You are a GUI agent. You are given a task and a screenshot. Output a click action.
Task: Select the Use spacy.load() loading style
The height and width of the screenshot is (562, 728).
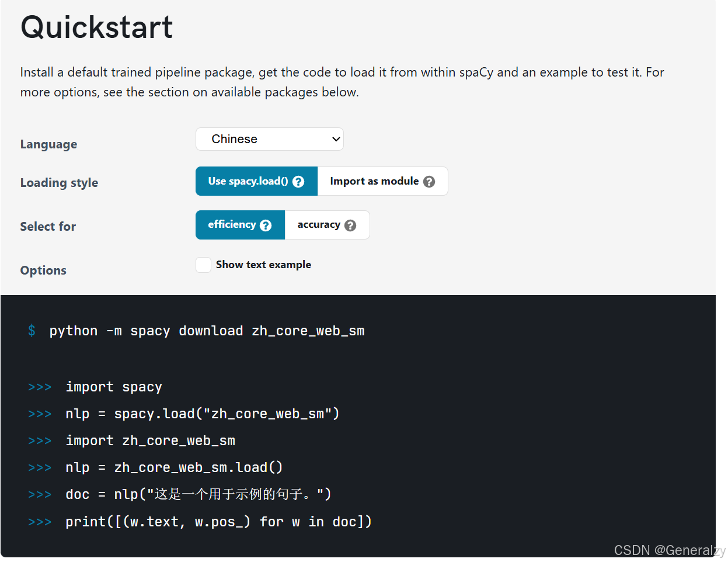click(x=256, y=181)
